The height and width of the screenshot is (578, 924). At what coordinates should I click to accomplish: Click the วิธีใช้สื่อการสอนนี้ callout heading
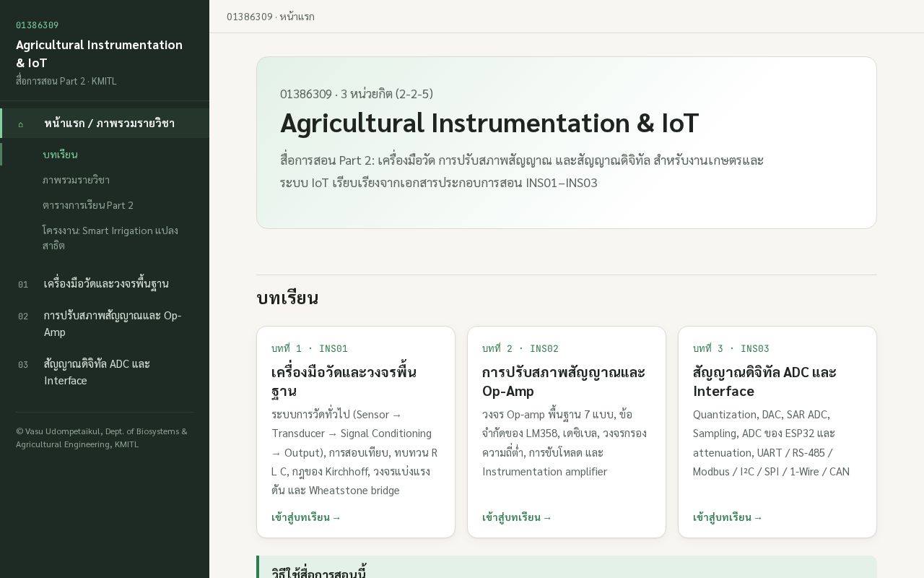(x=319, y=573)
